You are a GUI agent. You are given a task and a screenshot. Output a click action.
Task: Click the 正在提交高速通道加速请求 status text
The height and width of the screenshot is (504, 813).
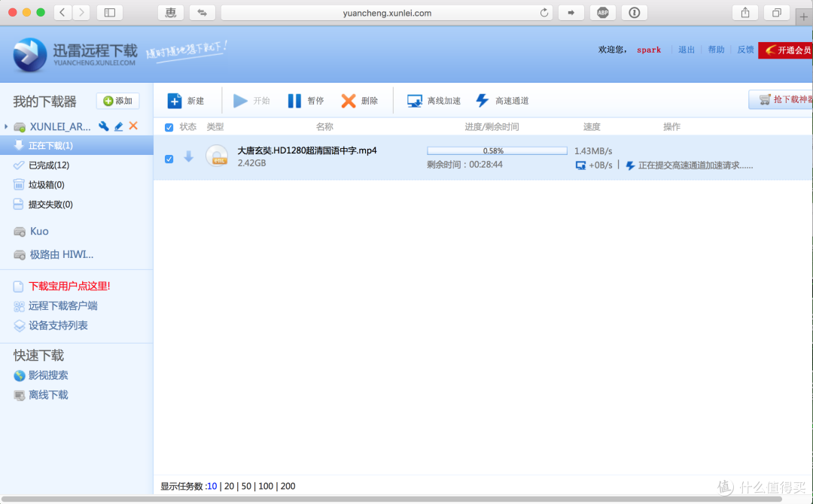(696, 165)
